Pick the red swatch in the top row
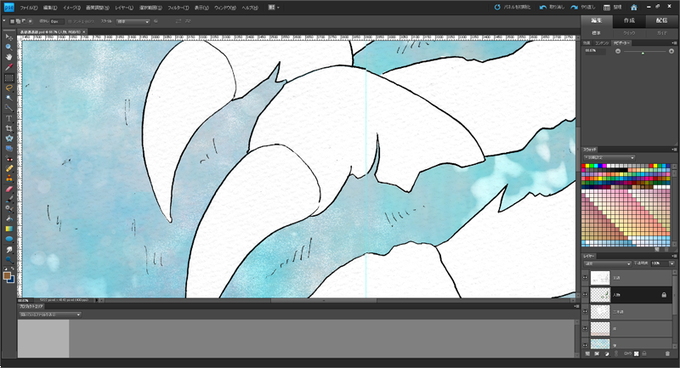The image size is (680, 368). click(584, 166)
